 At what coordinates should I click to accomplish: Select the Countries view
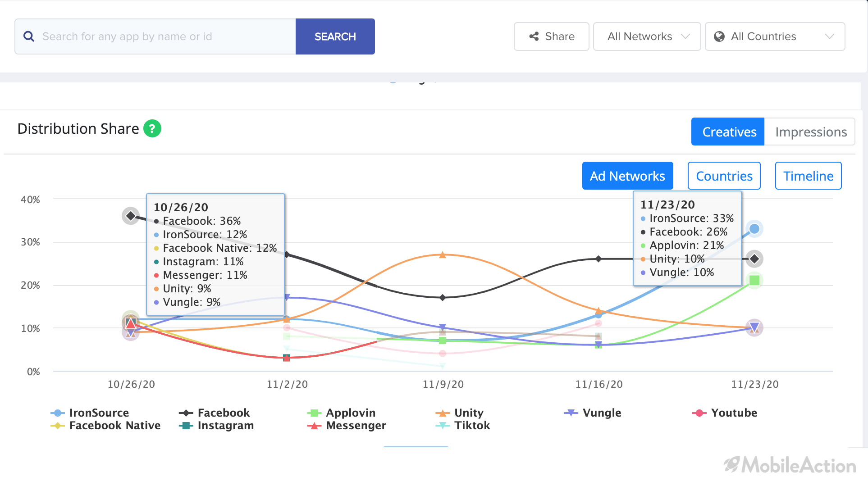click(724, 176)
